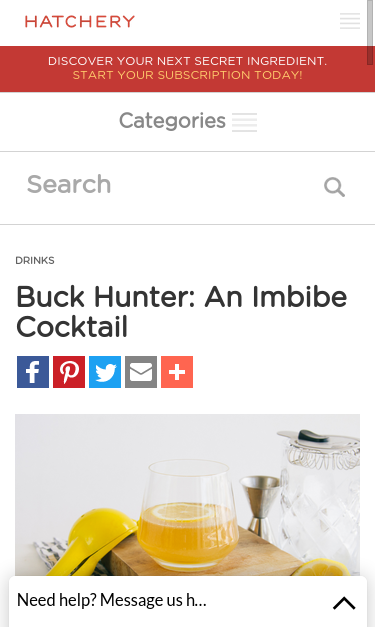Expand the Categories menu

188,121
